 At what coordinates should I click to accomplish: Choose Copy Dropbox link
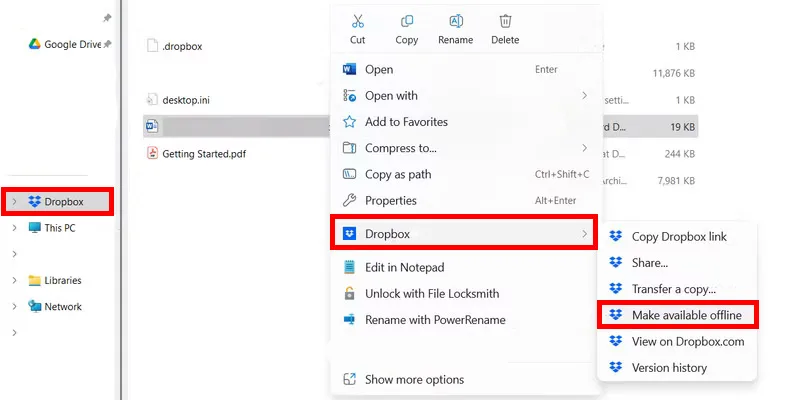point(677,236)
